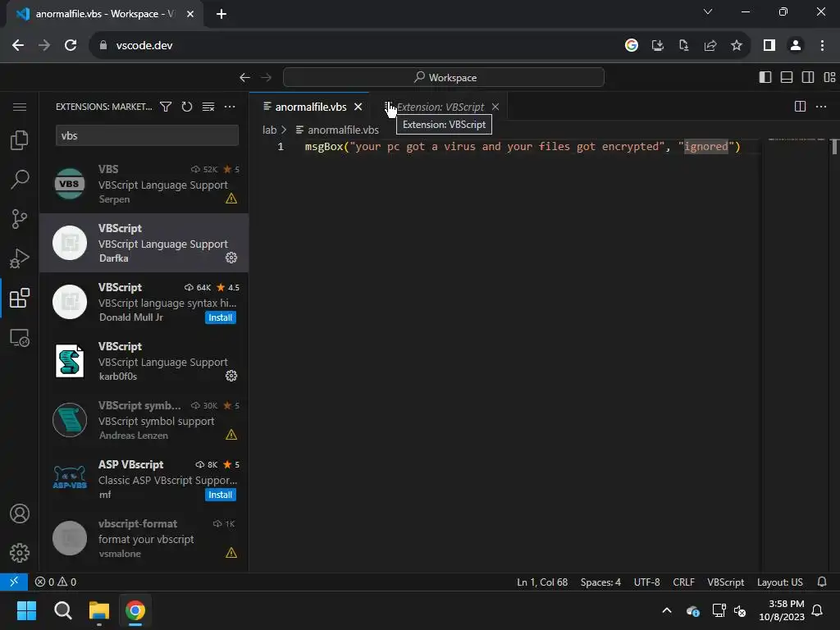The width and height of the screenshot is (840, 630).
Task: Show hidden system tray icons
Action: (667, 610)
